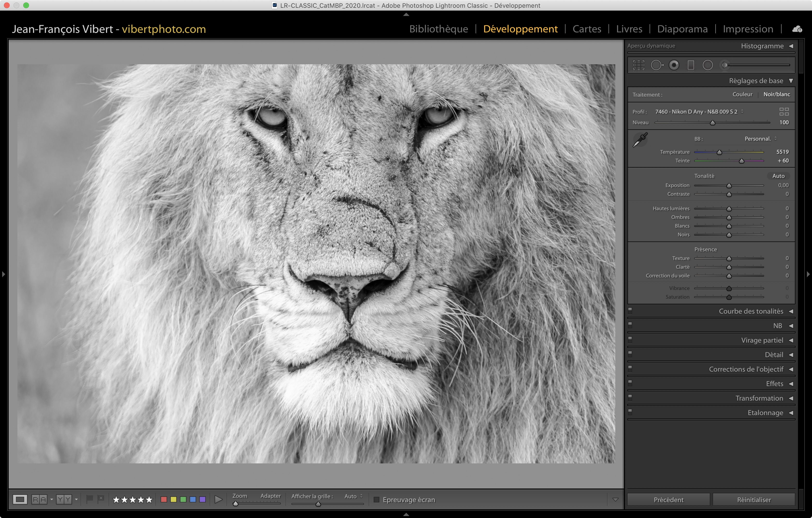Select the crop overlay tool
The image size is (812, 518).
click(x=638, y=65)
